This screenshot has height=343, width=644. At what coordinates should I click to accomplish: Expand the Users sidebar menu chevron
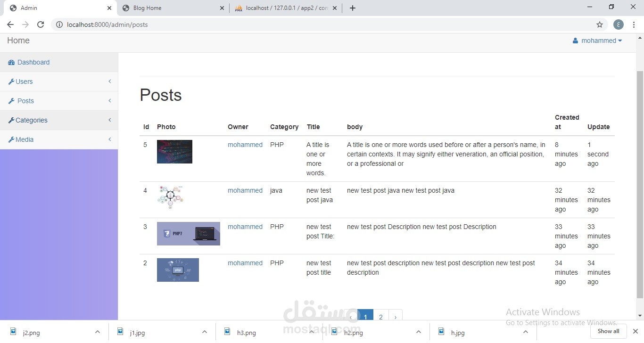tap(110, 82)
